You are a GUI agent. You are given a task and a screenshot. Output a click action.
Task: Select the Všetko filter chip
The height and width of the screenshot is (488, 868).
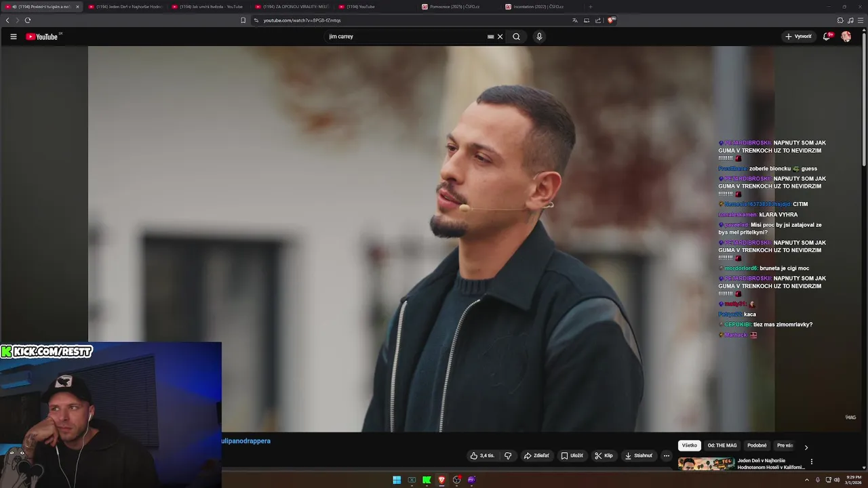pos(690,445)
